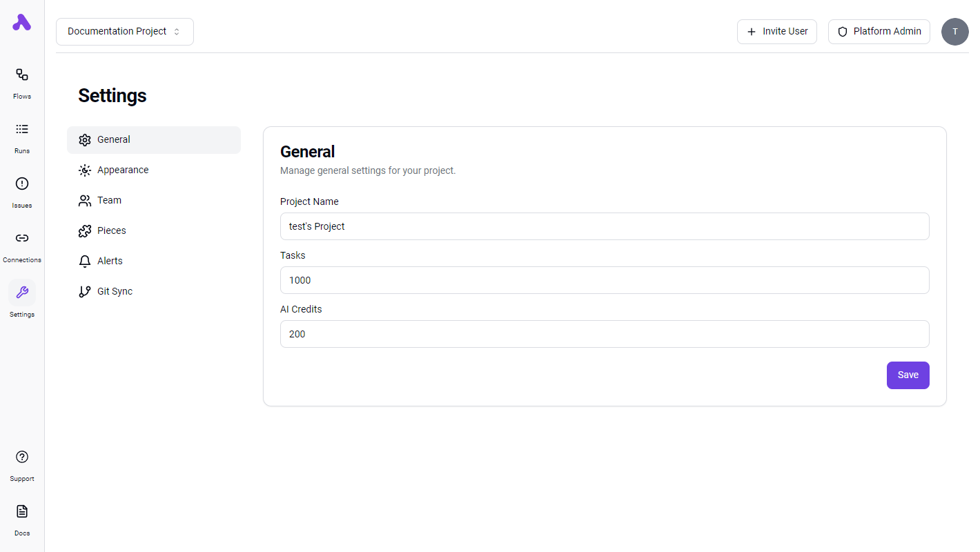Click the gear icon next to General
The image size is (980, 552).
coord(84,139)
